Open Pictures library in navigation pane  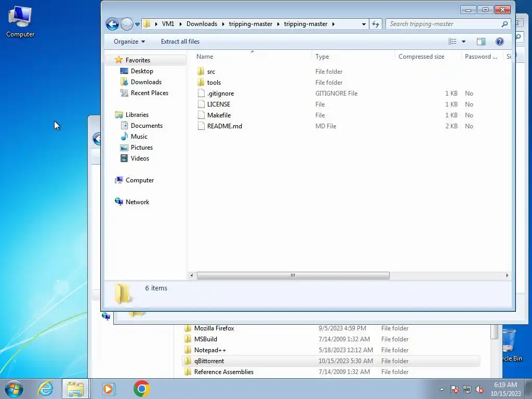142,147
